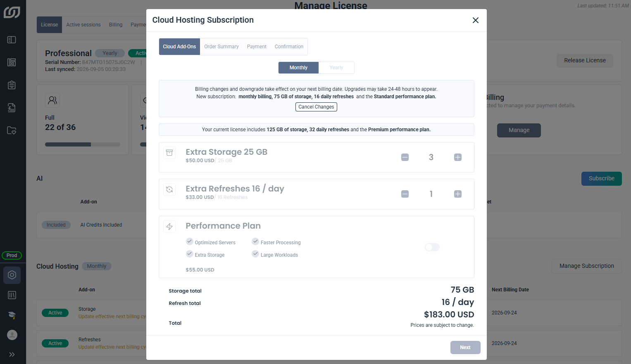This screenshot has width=631, height=364.
Task: Click Subscribe button in AI section
Action: coord(601,179)
